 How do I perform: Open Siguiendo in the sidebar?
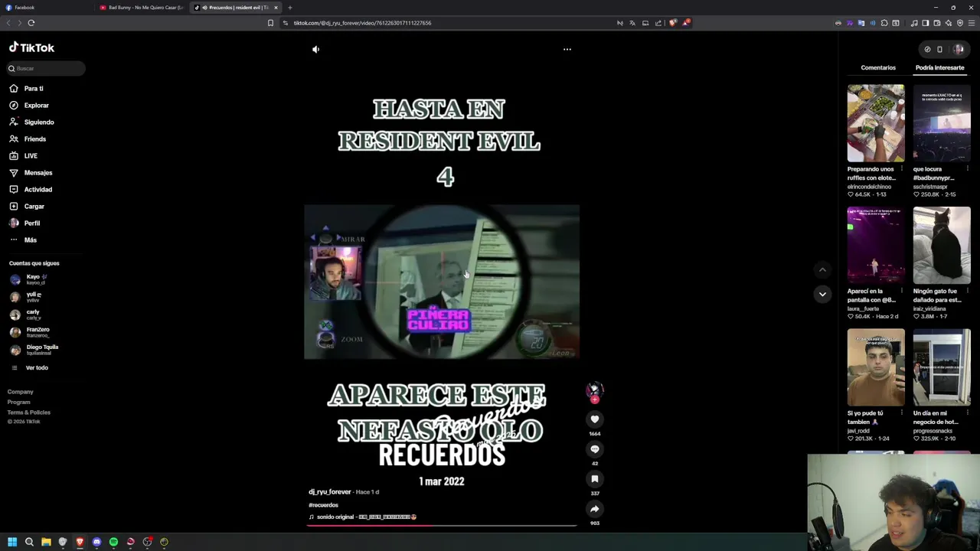point(38,122)
